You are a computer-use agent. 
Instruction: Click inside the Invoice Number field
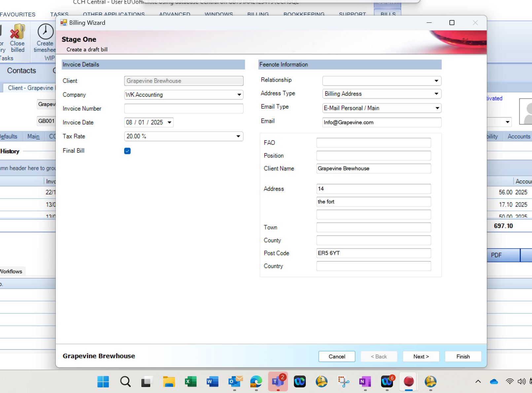click(x=184, y=108)
